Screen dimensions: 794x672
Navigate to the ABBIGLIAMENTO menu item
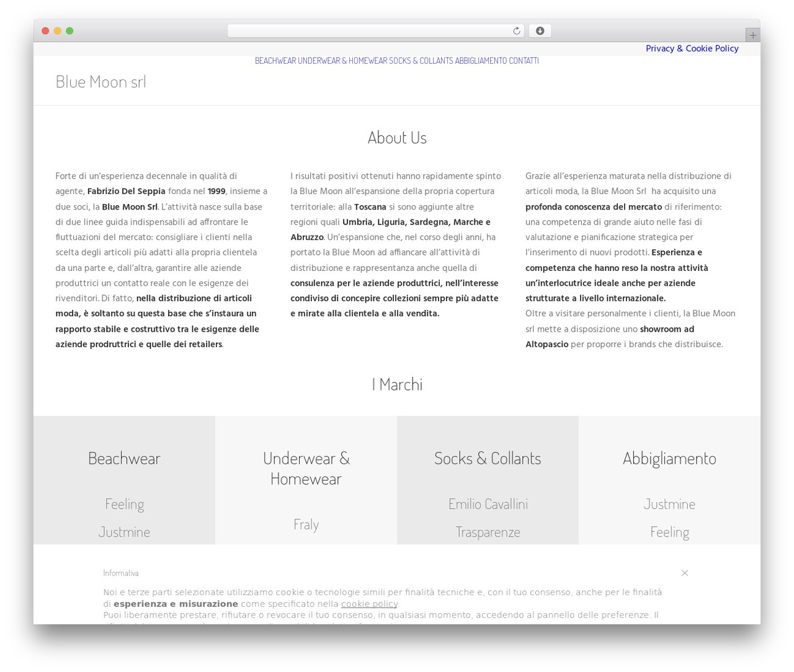[481, 61]
